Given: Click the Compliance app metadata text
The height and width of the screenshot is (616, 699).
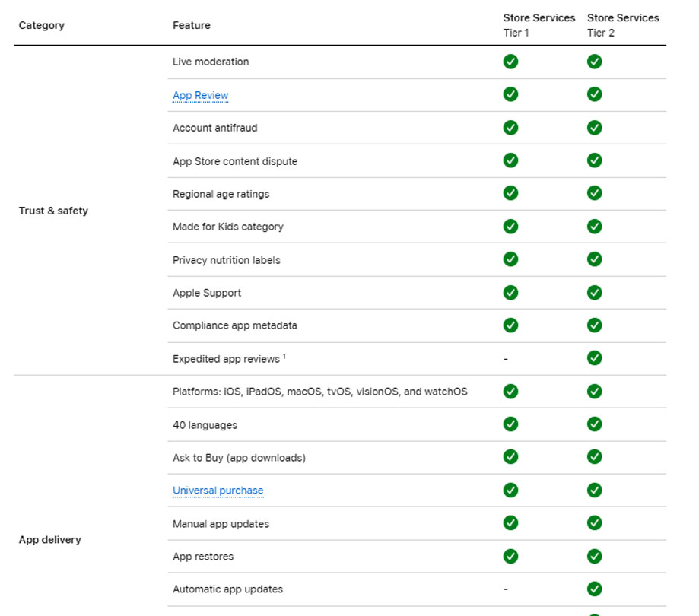Looking at the screenshot, I should tap(234, 325).
